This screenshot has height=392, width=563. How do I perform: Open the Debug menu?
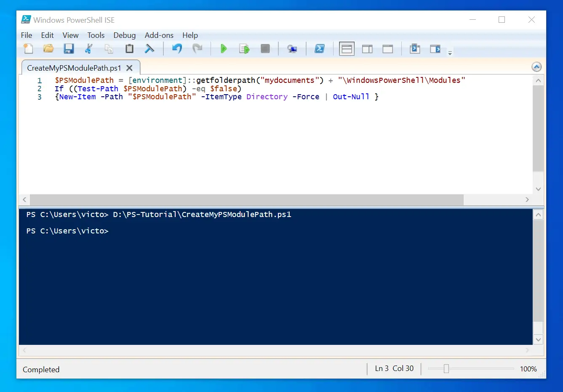click(x=125, y=35)
